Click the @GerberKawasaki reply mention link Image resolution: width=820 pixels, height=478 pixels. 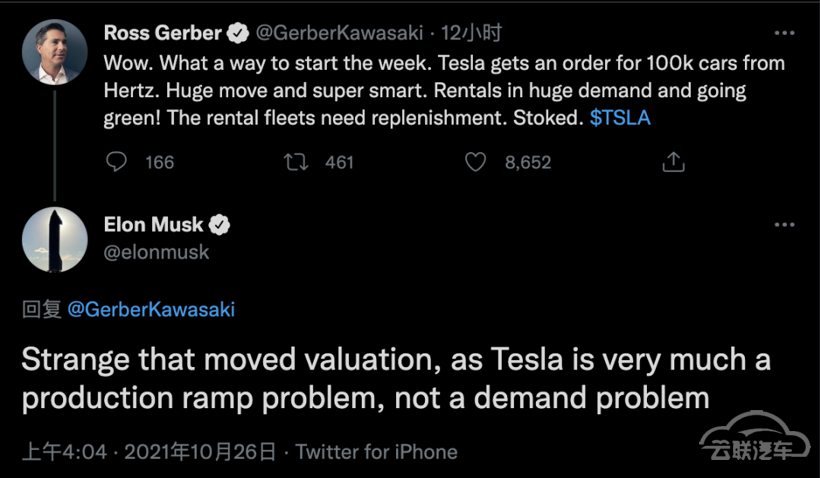click(151, 309)
